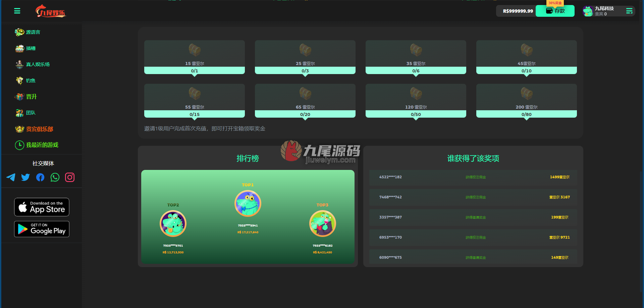Click the R$ 17,217,640 amount
This screenshot has height=308, width=644.
[x=248, y=232]
